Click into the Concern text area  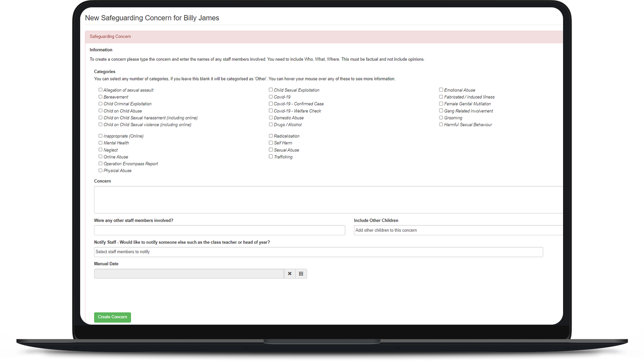(328, 200)
